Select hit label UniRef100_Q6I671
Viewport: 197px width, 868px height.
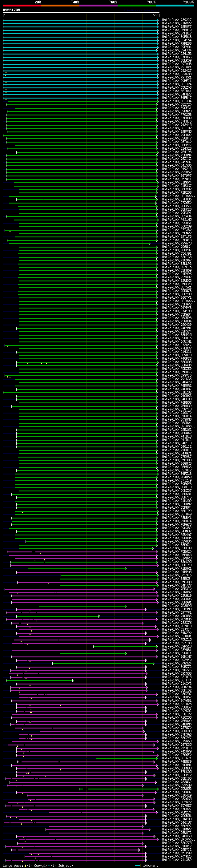point(177,758)
